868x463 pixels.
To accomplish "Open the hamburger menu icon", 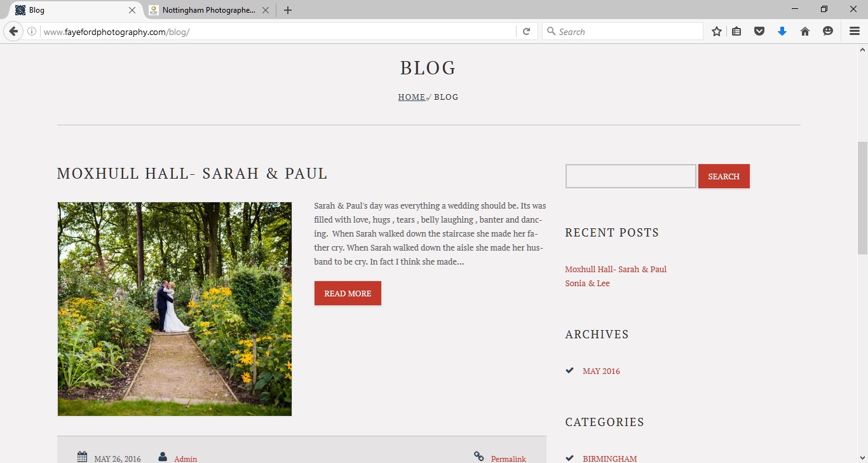I will point(855,31).
